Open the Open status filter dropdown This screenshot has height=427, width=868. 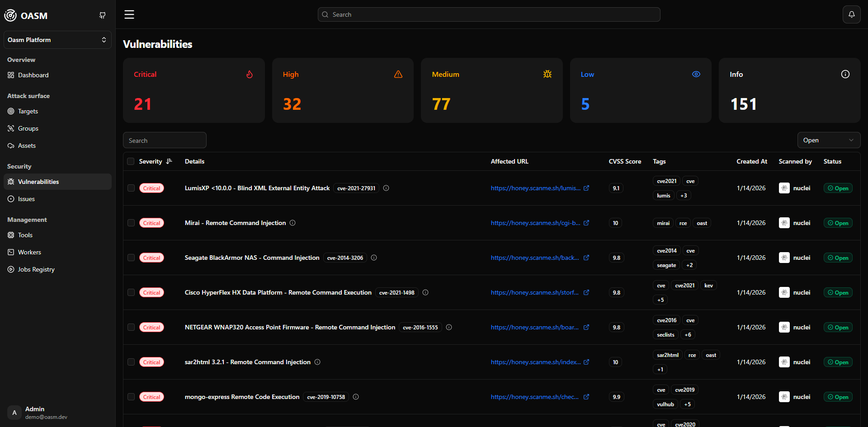(829, 140)
